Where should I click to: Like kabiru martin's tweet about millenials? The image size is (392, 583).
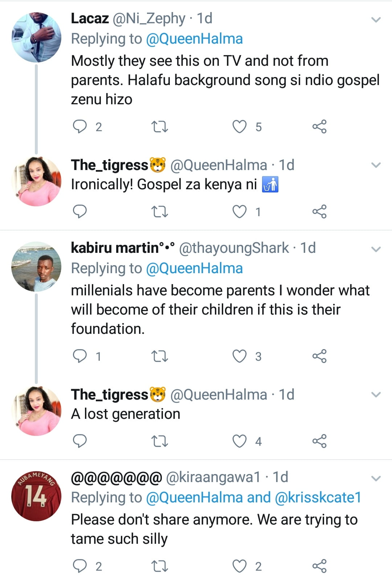(240, 356)
